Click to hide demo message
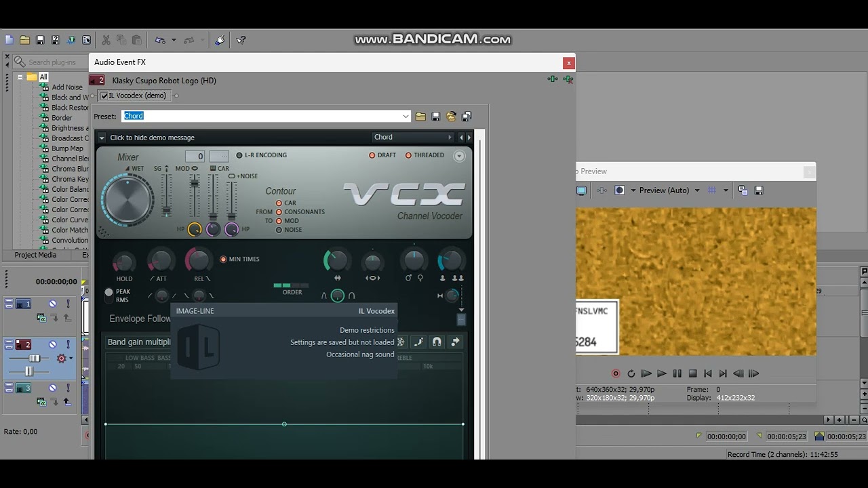This screenshot has height=488, width=868. click(153, 138)
